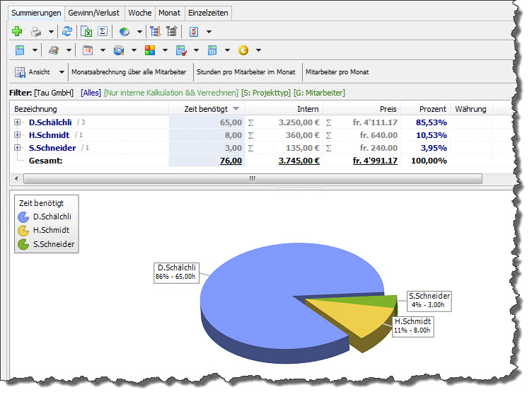Click the calendar icon showing 12

[x=88, y=50]
